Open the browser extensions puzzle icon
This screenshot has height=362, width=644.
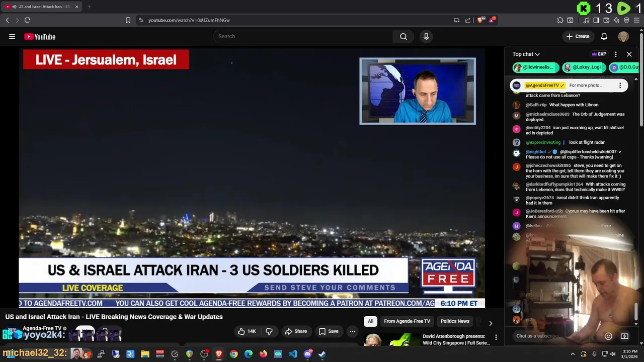560,20
